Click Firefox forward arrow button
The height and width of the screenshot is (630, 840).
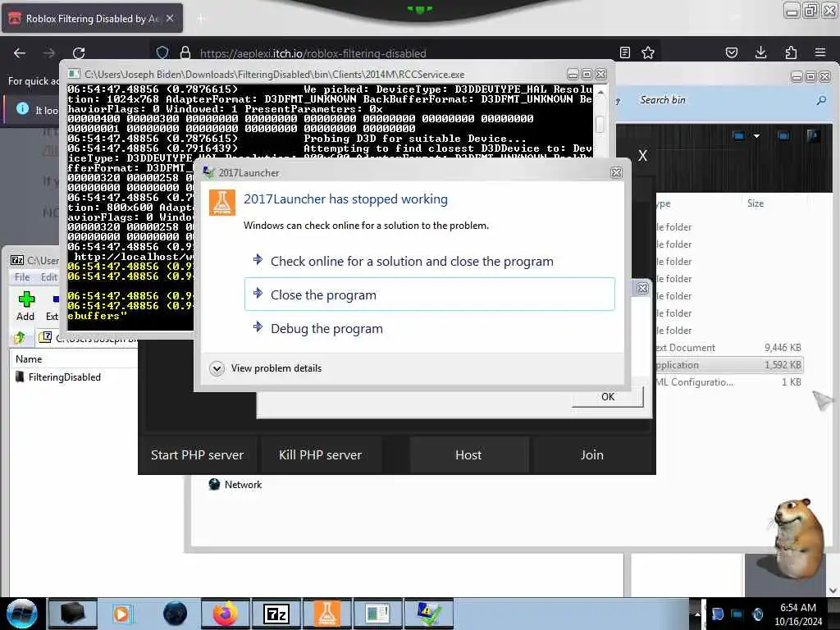[49, 52]
